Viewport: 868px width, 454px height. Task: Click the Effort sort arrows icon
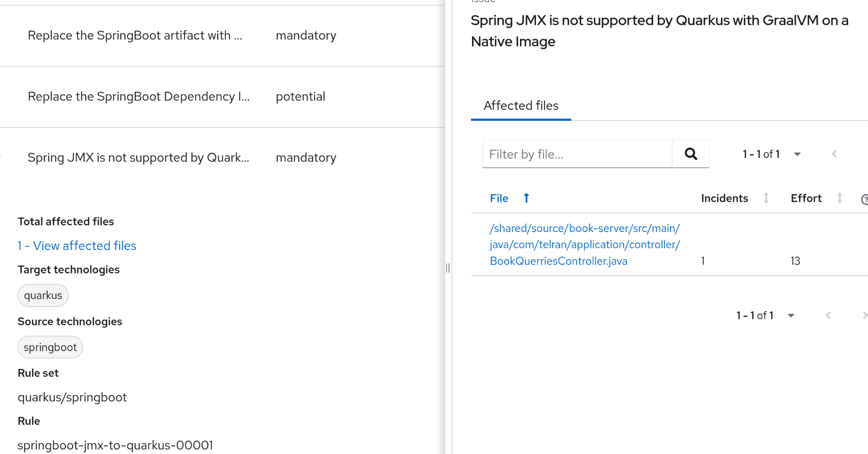pyautogui.click(x=839, y=198)
